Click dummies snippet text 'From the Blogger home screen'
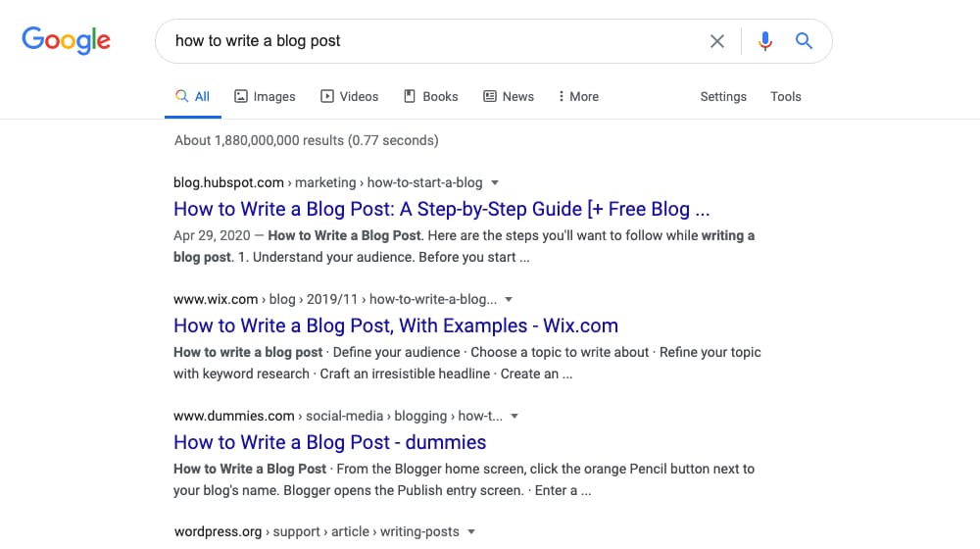Image resolution: width=980 pixels, height=549 pixels. tap(432, 469)
